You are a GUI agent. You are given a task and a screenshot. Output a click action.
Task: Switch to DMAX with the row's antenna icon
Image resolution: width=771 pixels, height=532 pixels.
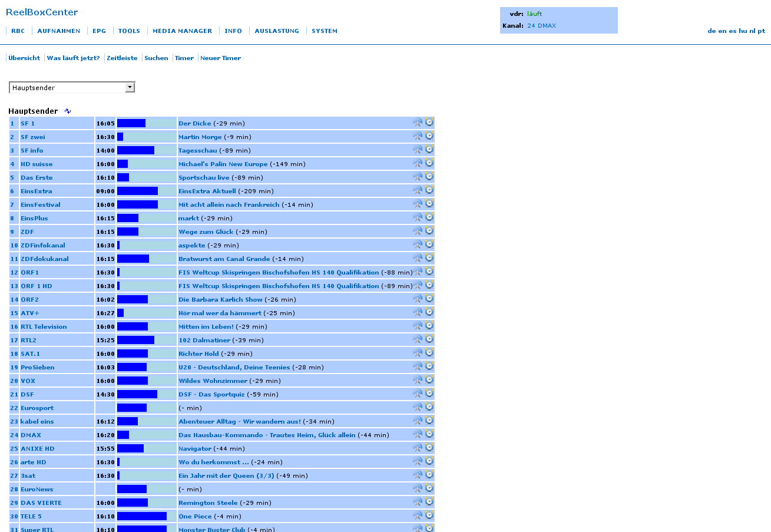tap(418, 434)
